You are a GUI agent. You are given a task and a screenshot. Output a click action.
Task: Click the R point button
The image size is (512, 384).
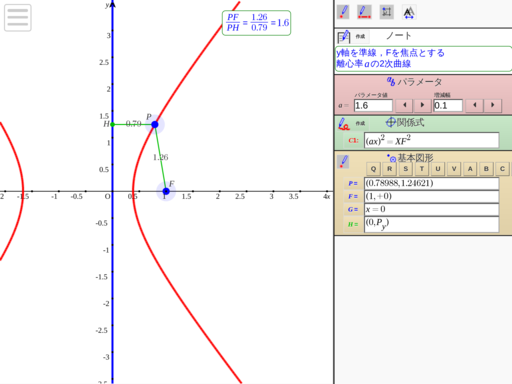[x=389, y=169]
